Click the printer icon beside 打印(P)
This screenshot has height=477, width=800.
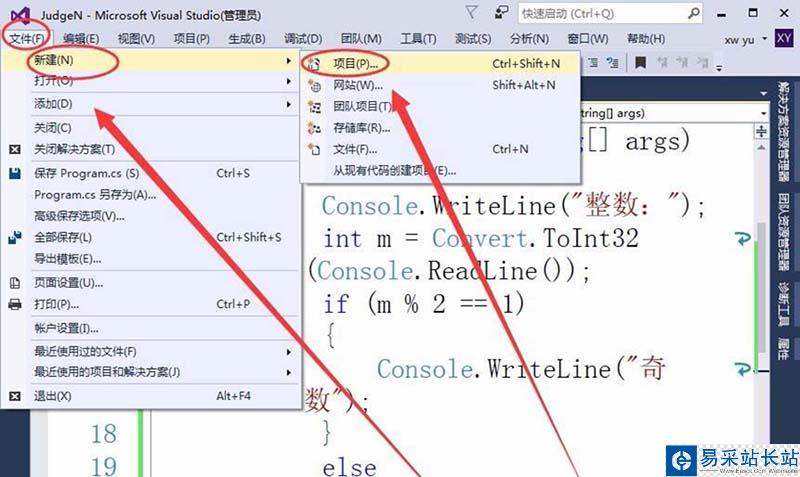pos(15,305)
